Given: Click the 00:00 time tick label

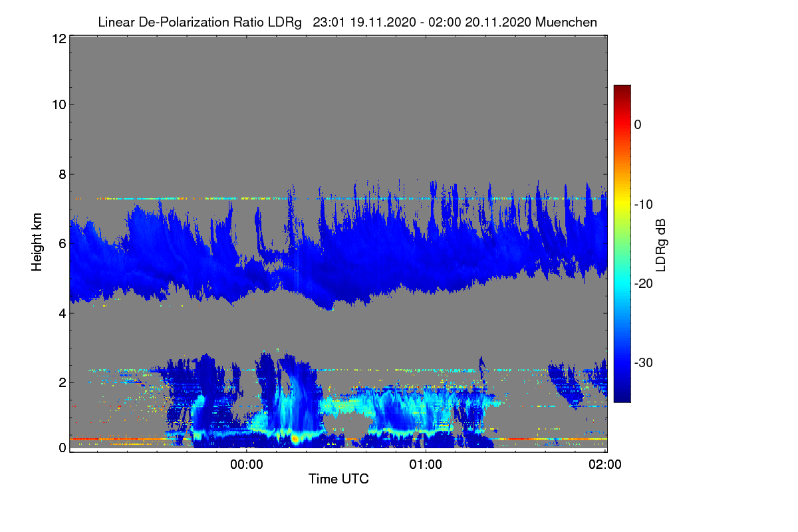Looking at the screenshot, I should [x=247, y=465].
